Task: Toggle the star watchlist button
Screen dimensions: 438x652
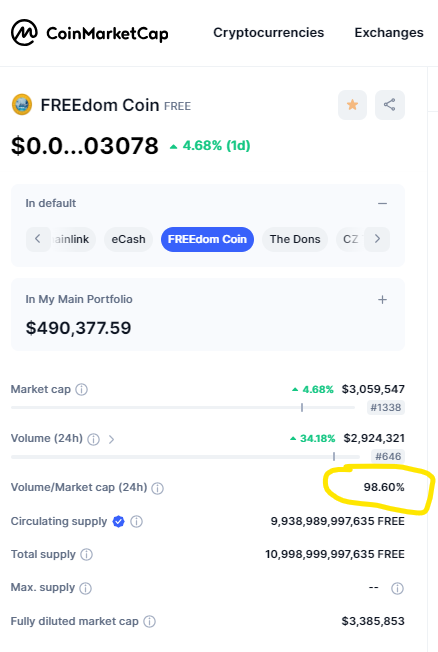Action: coord(352,105)
